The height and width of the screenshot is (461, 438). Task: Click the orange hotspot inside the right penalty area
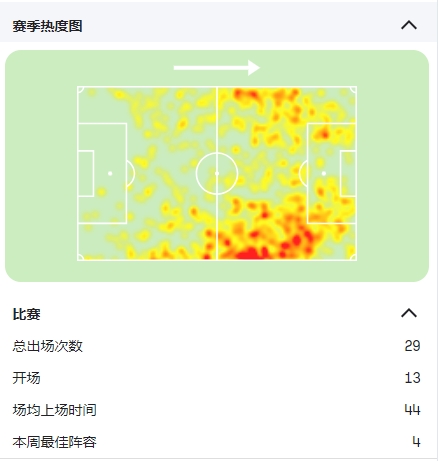324,134
